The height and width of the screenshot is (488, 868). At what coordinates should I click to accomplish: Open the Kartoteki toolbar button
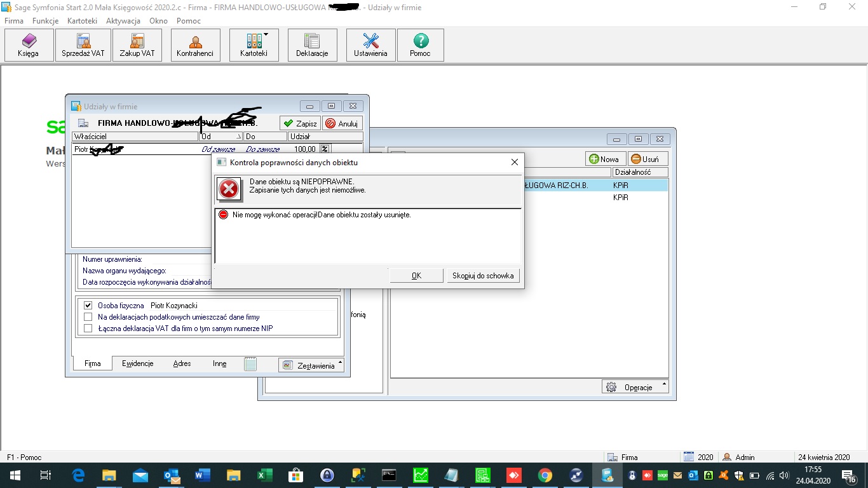254,45
